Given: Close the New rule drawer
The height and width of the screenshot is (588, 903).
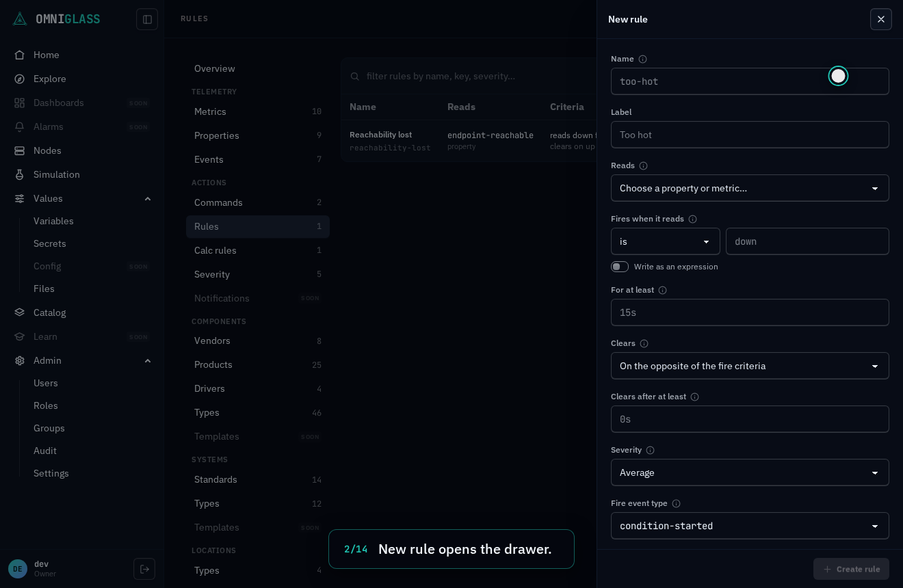Looking at the screenshot, I should tap(881, 19).
